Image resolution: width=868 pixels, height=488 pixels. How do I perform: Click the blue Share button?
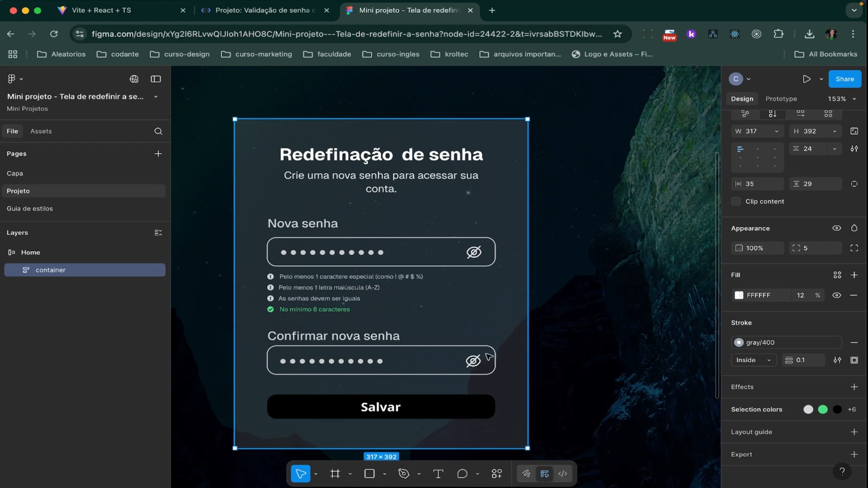click(x=844, y=79)
